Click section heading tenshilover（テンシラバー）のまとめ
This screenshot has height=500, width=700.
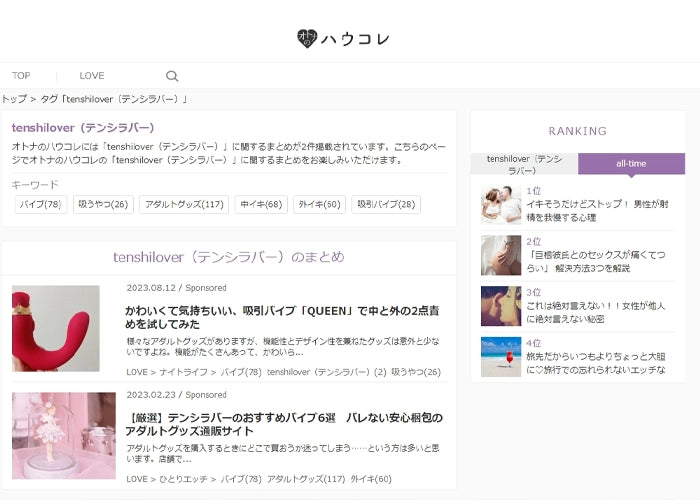(229, 257)
